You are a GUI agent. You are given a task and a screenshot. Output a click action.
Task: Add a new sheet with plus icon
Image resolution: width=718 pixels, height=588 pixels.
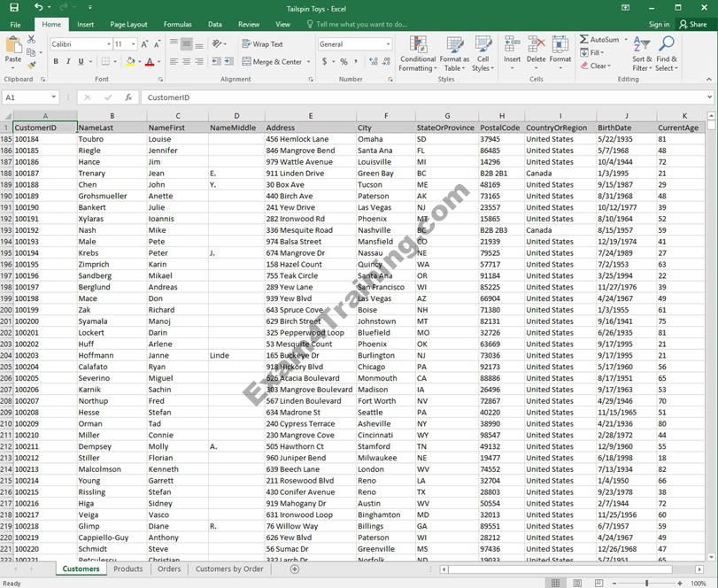coord(295,569)
